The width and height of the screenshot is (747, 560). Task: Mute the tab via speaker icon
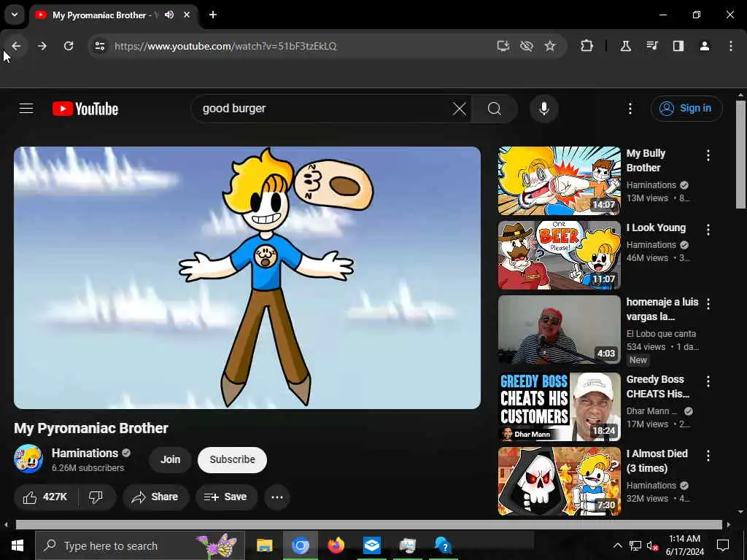click(169, 15)
